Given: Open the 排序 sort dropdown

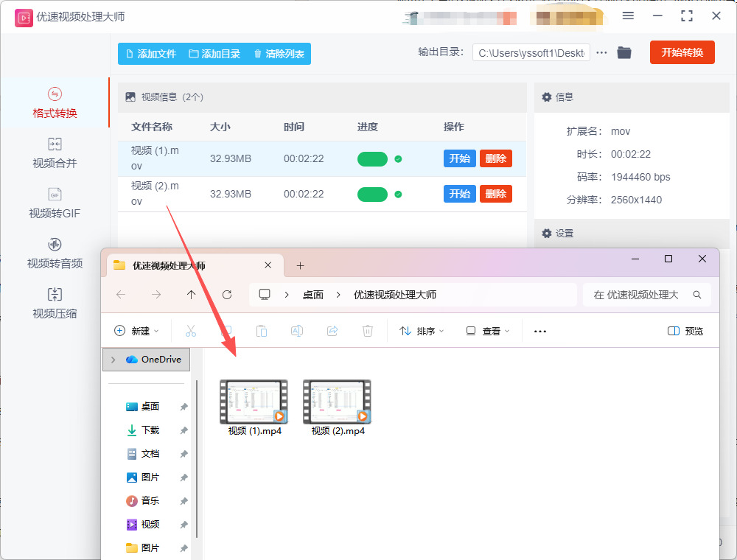Looking at the screenshot, I should (422, 332).
